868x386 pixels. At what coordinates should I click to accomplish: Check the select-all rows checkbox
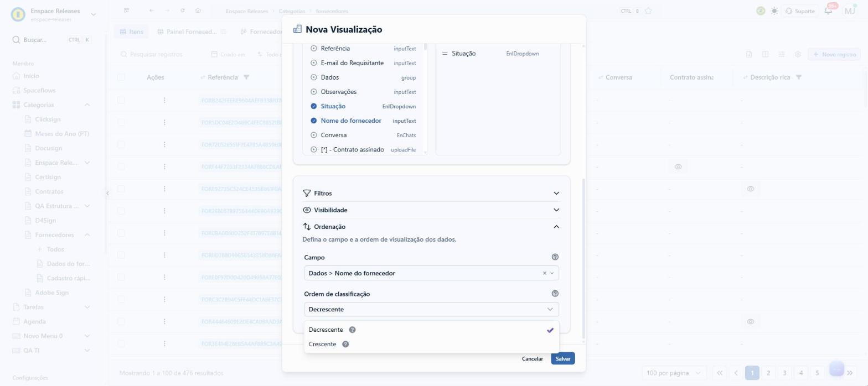[x=121, y=77]
